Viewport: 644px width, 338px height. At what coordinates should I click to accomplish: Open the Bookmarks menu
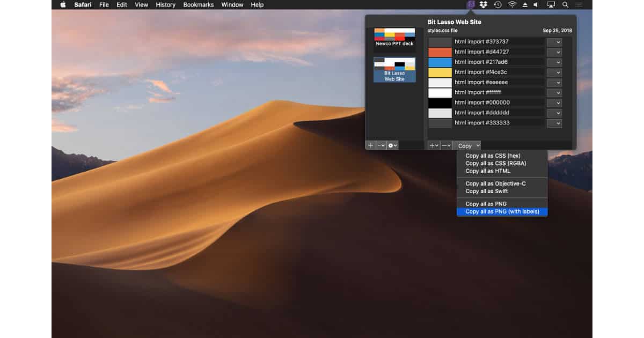coord(199,5)
